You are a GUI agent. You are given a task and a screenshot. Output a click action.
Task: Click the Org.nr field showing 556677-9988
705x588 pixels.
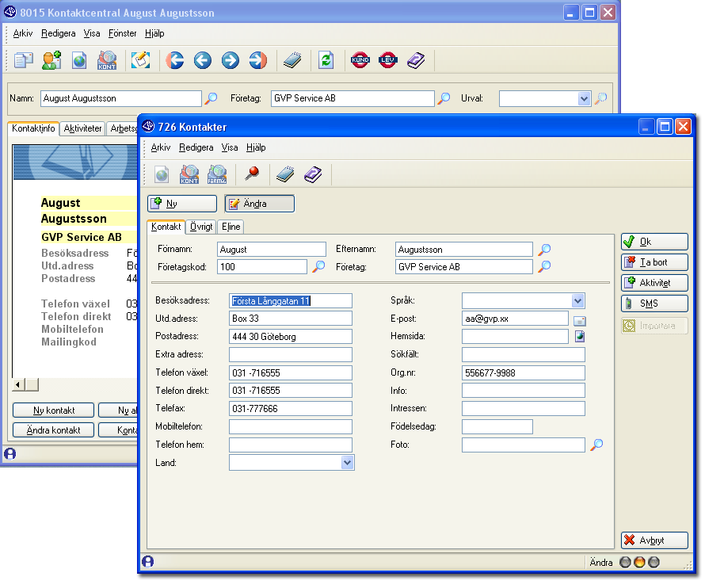[524, 372]
